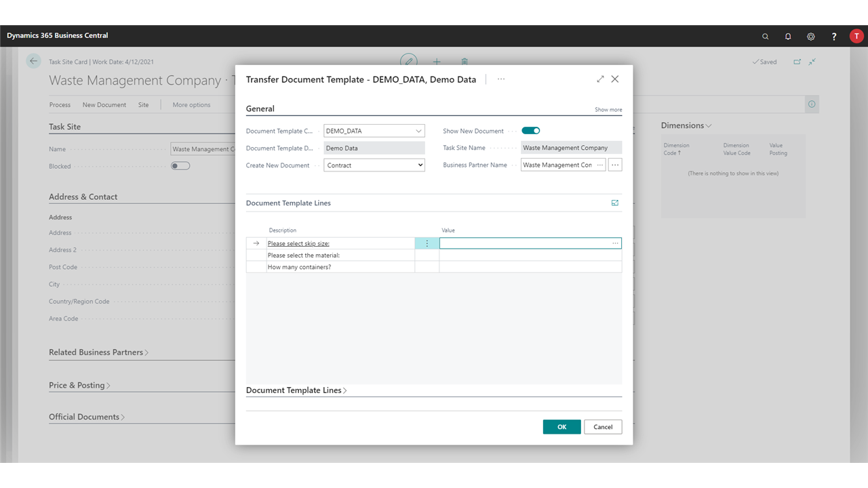The height and width of the screenshot is (488, 868).
Task: Maximize the Document Template Lines part icon
Action: (x=615, y=203)
